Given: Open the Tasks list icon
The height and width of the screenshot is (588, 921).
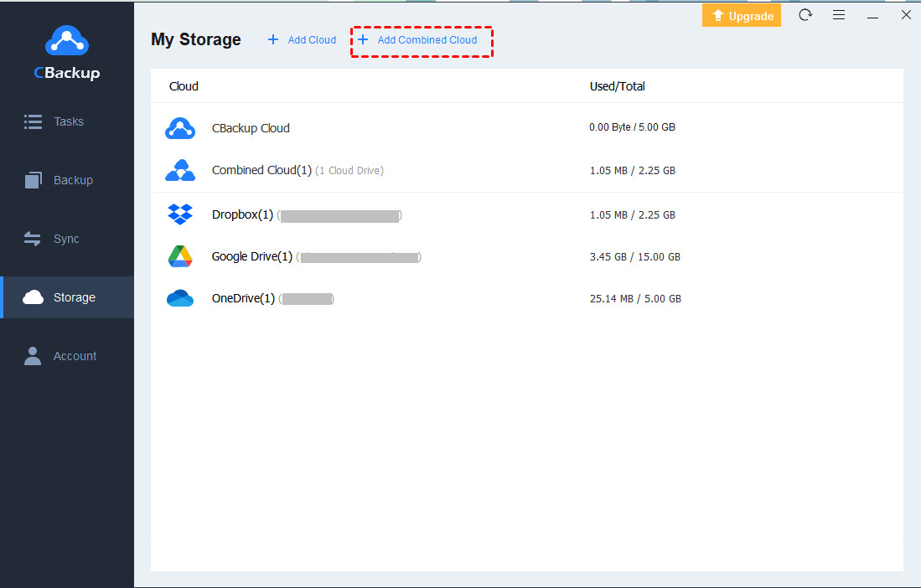Looking at the screenshot, I should [33, 121].
